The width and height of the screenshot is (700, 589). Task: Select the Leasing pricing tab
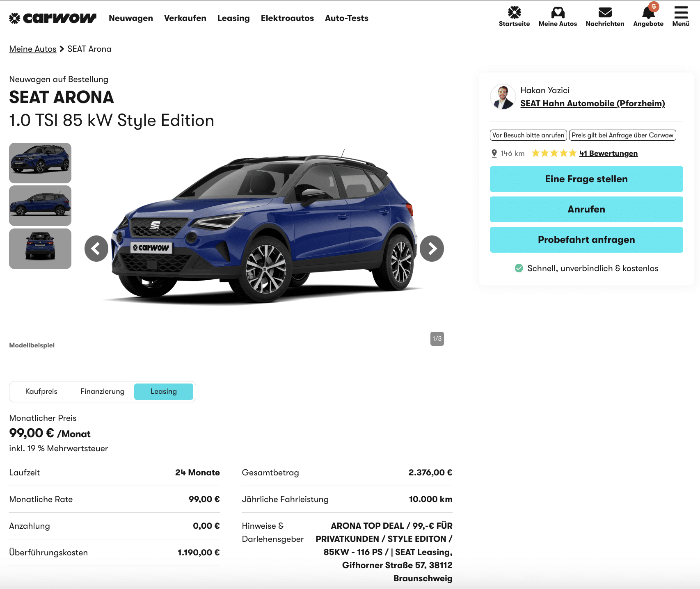pos(164,391)
